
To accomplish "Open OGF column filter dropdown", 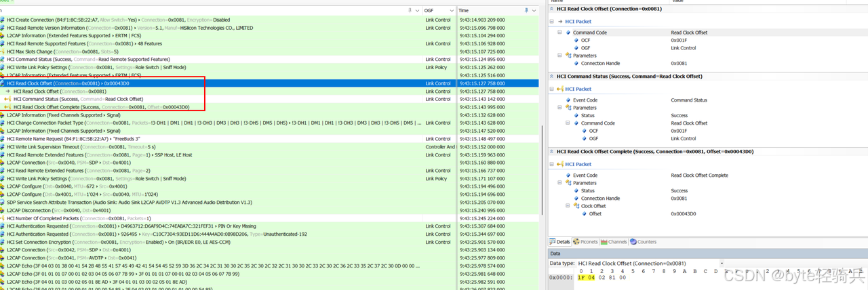I will [450, 10].
